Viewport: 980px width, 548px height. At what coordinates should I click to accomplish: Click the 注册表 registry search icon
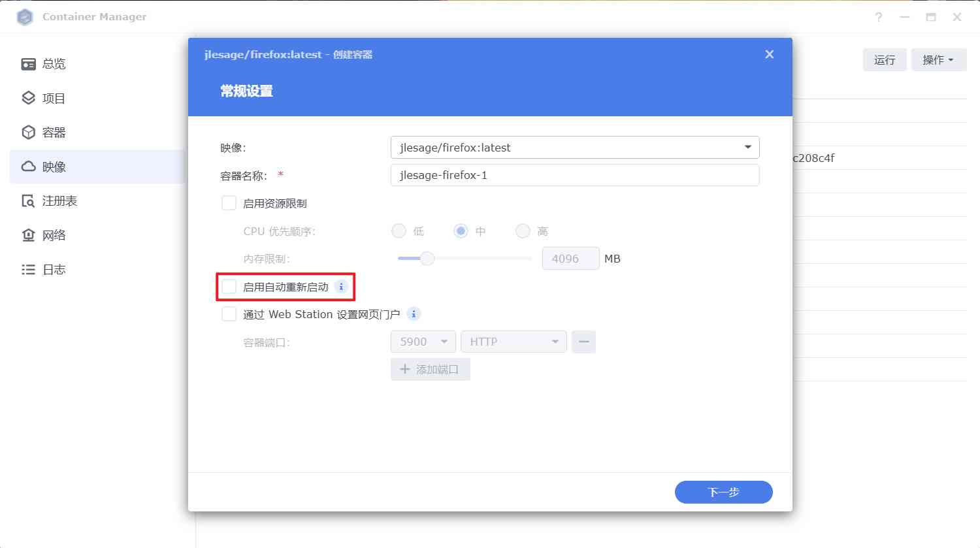click(x=28, y=201)
